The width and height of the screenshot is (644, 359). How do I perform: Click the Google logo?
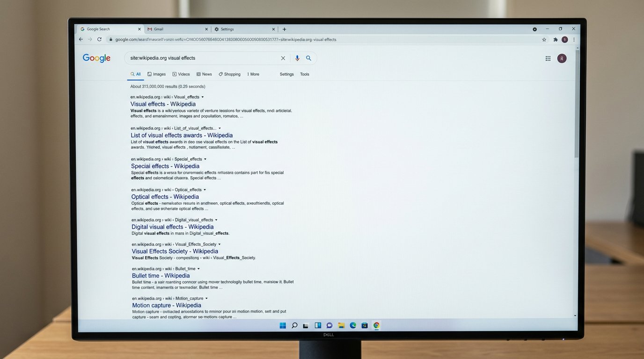coord(96,58)
